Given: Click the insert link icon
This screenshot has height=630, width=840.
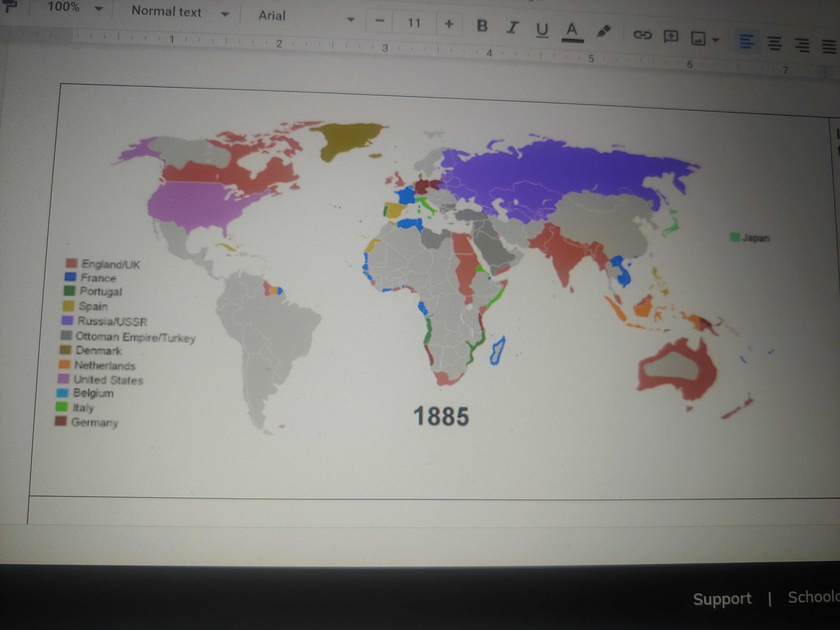Looking at the screenshot, I should pyautogui.click(x=642, y=35).
